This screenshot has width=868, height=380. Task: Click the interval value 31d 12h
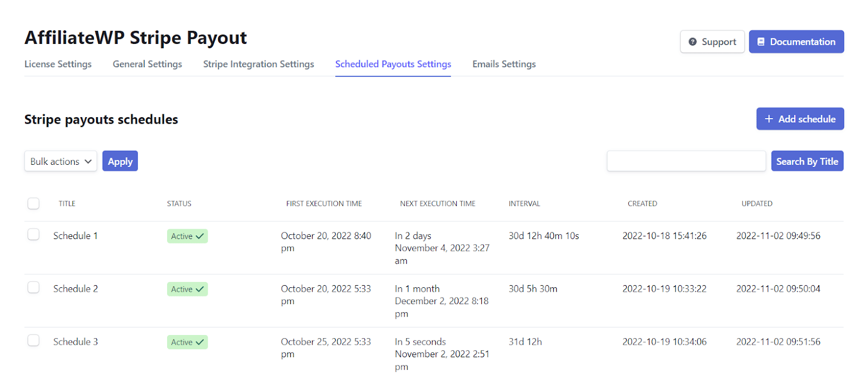[x=525, y=342]
